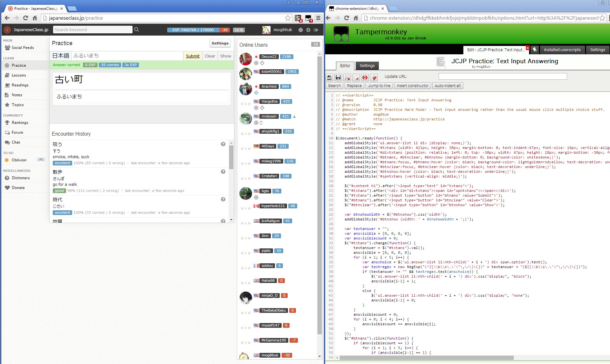
Task: Toggle the round status circle beside the gear
Action: coord(301,30)
